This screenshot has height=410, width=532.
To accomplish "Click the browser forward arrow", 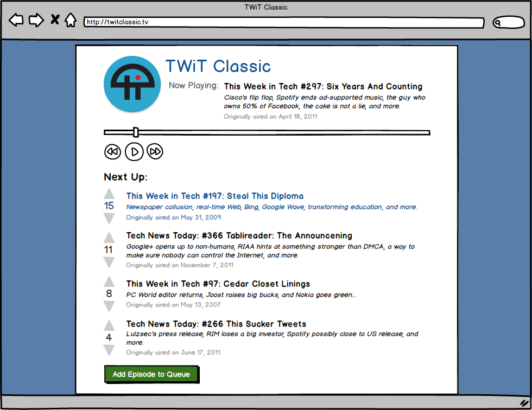I will click(x=36, y=21).
